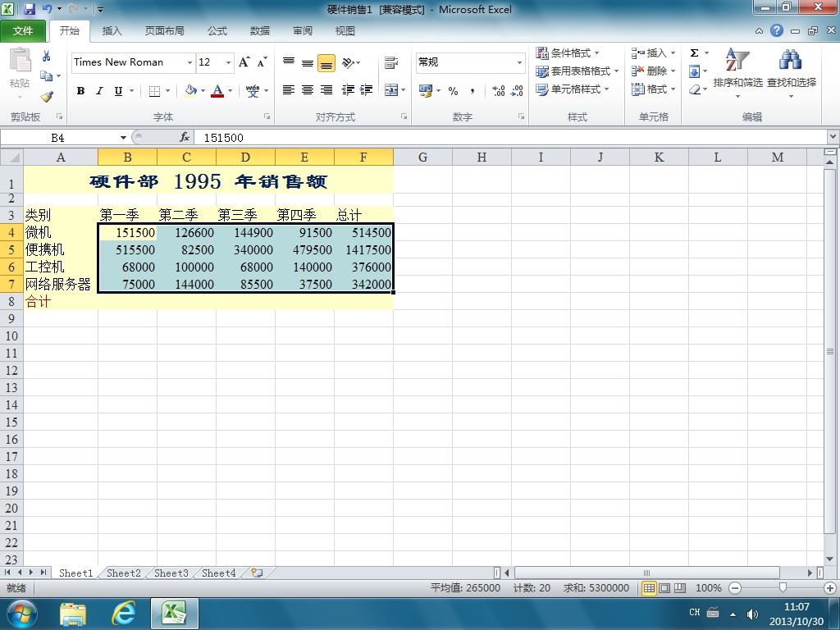Select the Format Painter brush
This screenshot has height=630, width=840.
click(47, 97)
